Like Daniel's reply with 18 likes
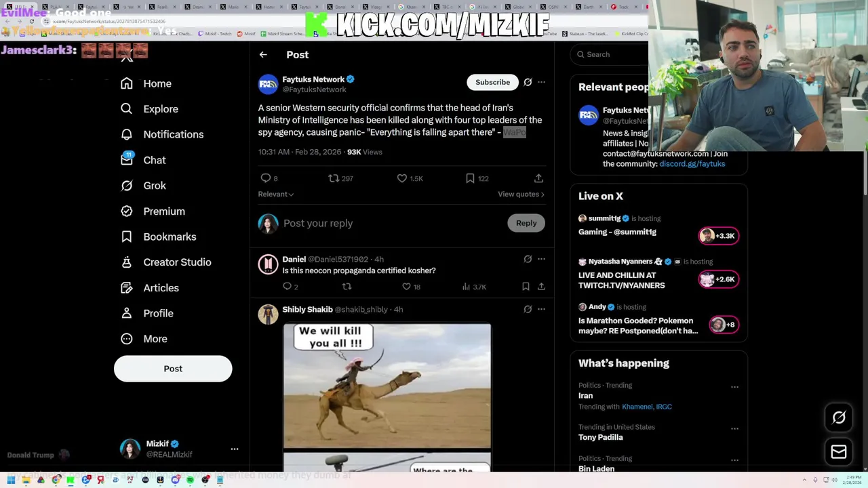868x488 pixels. coord(406,287)
